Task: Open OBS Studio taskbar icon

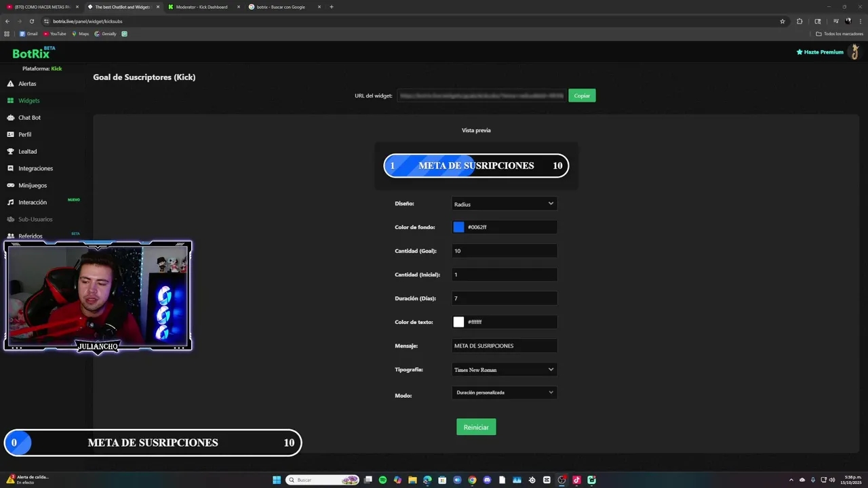Action: click(x=561, y=480)
